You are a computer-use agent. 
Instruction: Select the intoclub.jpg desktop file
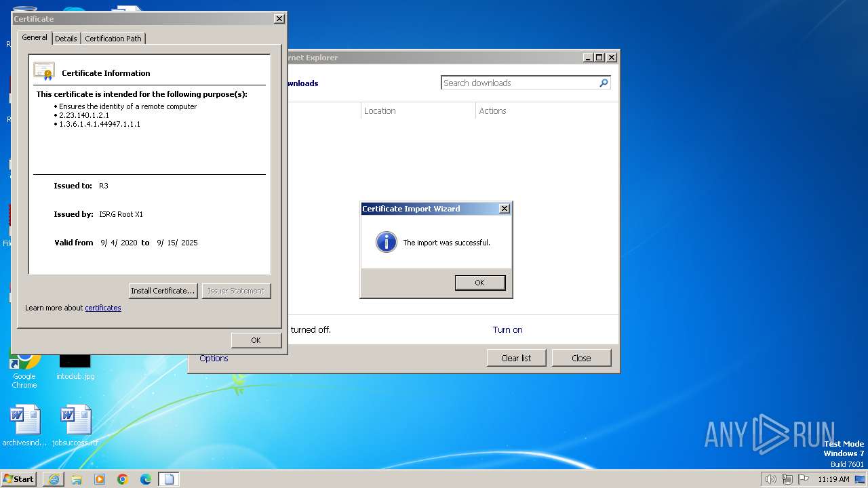(x=75, y=365)
